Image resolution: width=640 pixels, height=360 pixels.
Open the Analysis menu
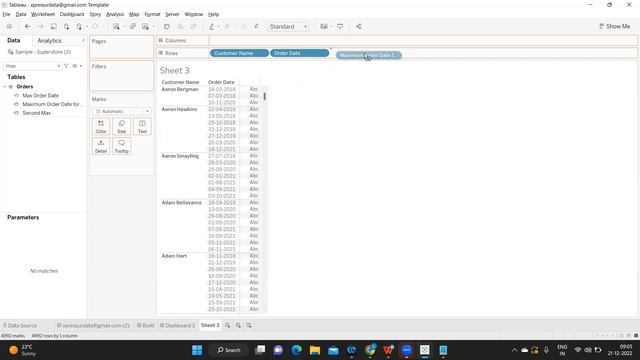(x=115, y=14)
